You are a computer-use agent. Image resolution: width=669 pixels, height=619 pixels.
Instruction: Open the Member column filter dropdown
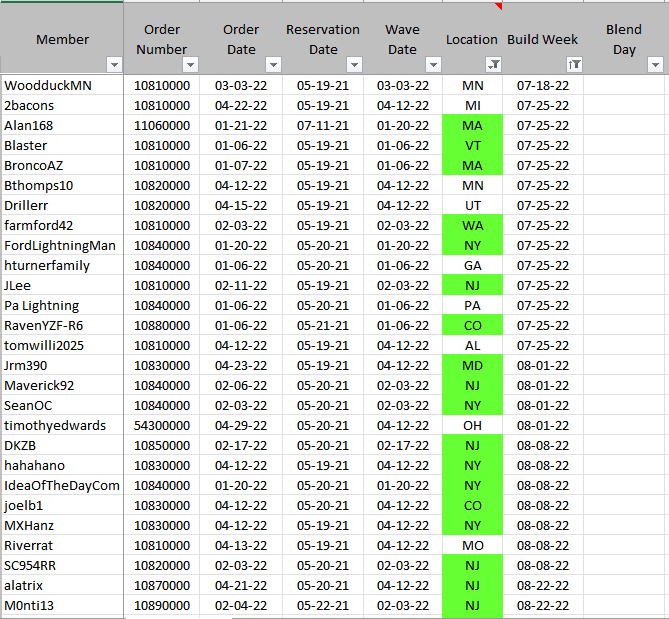click(113, 65)
